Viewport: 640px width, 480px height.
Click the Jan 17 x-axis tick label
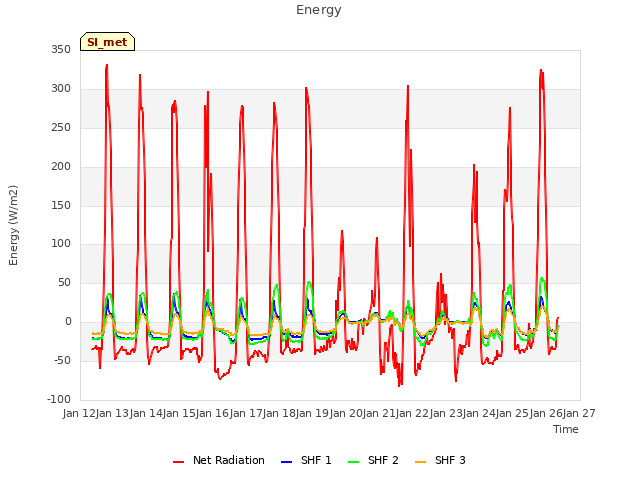[246, 413]
